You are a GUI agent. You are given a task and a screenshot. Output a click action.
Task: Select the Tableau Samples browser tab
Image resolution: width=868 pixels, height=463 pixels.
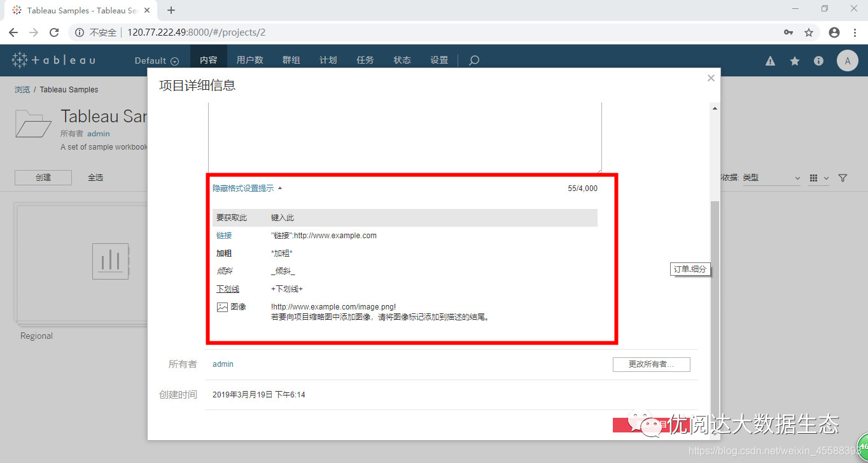pos(80,10)
